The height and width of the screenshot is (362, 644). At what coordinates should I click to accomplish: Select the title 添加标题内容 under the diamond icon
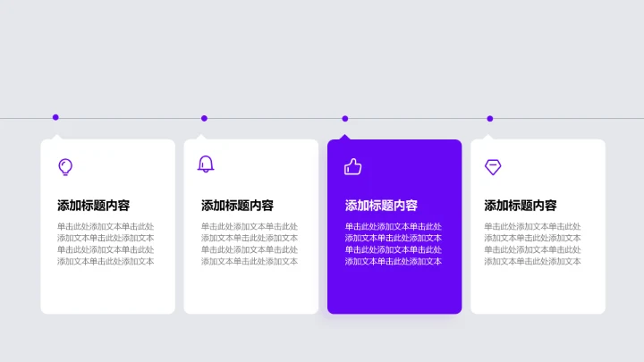(521, 206)
